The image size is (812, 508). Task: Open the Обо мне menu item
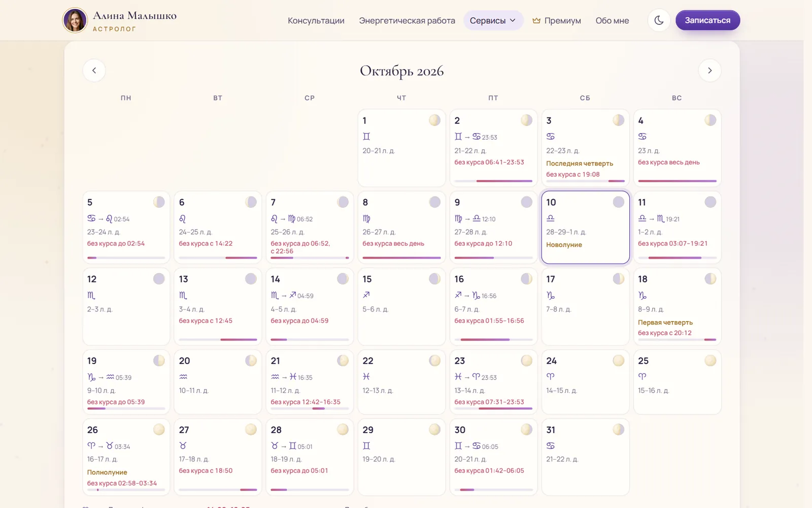tap(612, 21)
